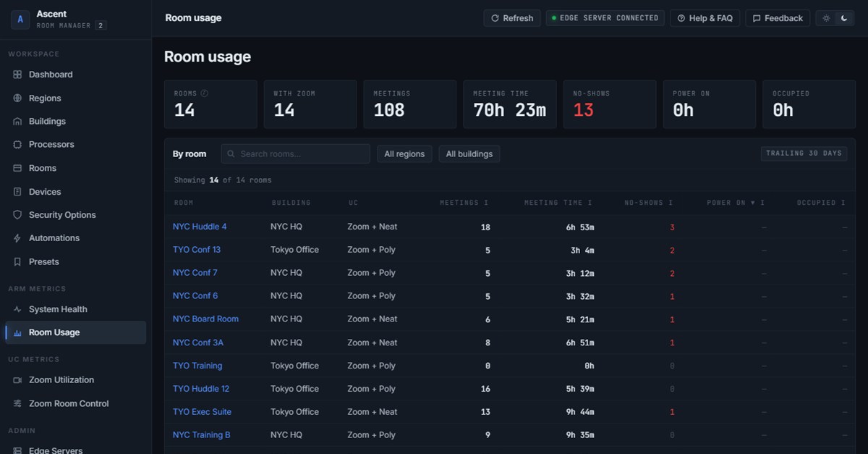Open the All buildings filter dropdown
868x454 pixels.
(x=469, y=154)
